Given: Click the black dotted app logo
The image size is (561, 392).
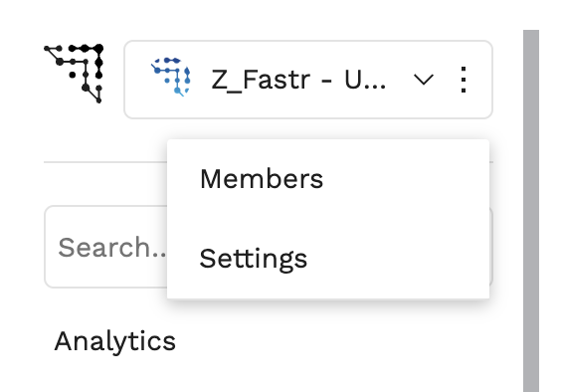Looking at the screenshot, I should point(74,73).
